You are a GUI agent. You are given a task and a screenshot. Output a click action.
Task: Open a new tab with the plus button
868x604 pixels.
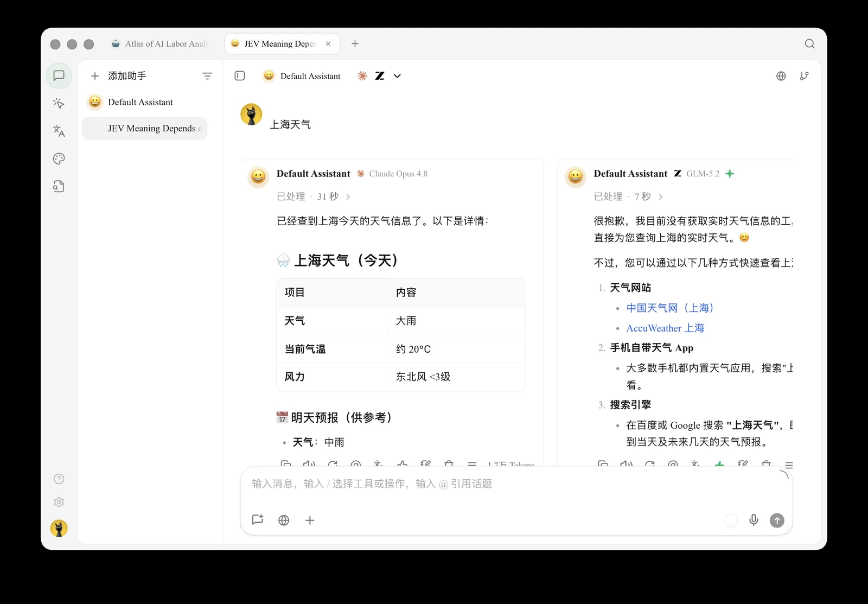click(x=355, y=44)
